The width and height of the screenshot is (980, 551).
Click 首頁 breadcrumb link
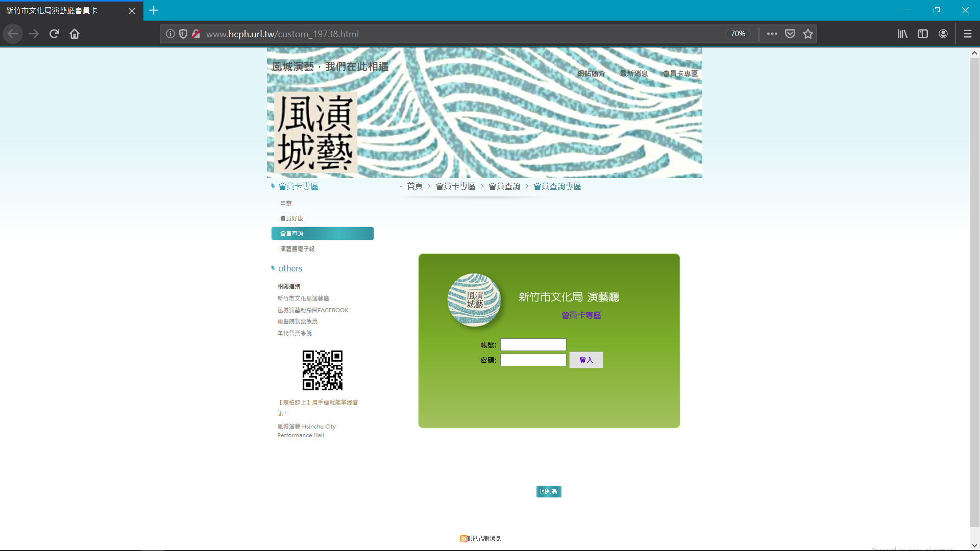tap(414, 186)
